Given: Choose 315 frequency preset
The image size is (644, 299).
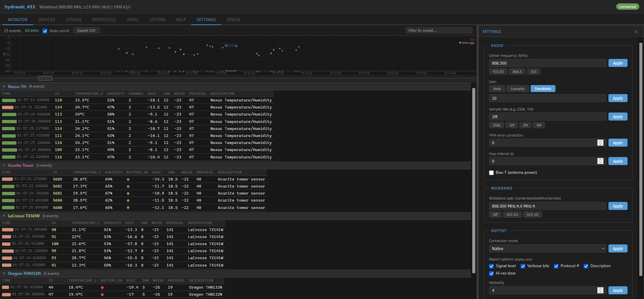Looking at the screenshot, I should [x=533, y=71].
